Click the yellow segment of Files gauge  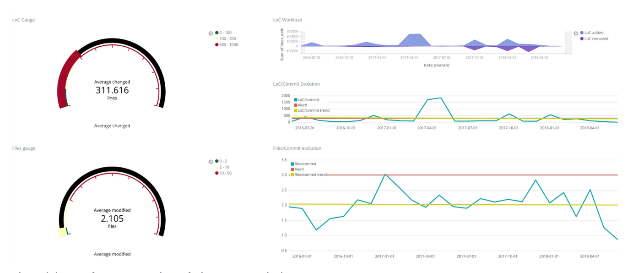tap(63, 232)
